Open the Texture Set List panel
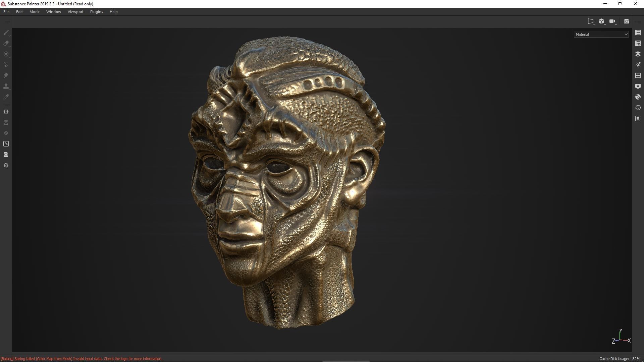 tap(638, 33)
